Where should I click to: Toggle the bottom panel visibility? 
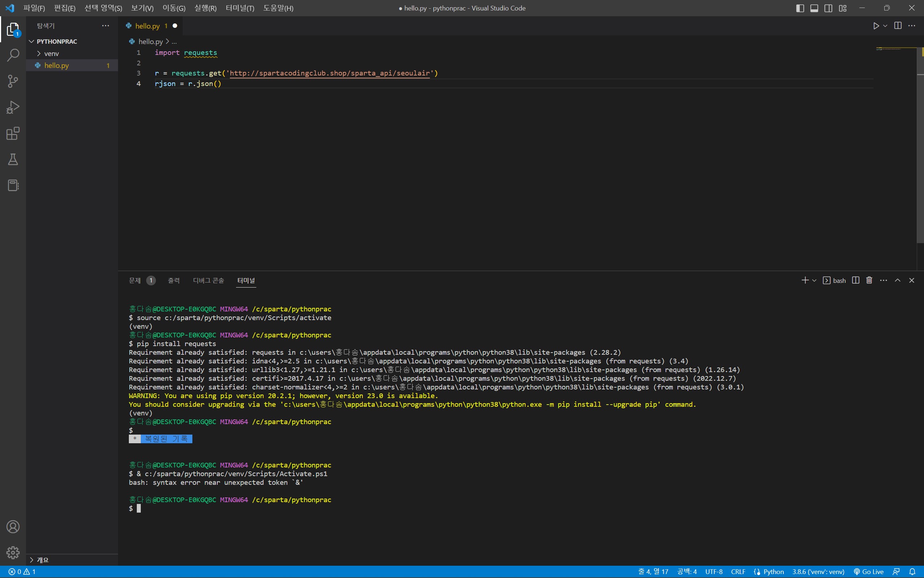pyautogui.click(x=814, y=8)
